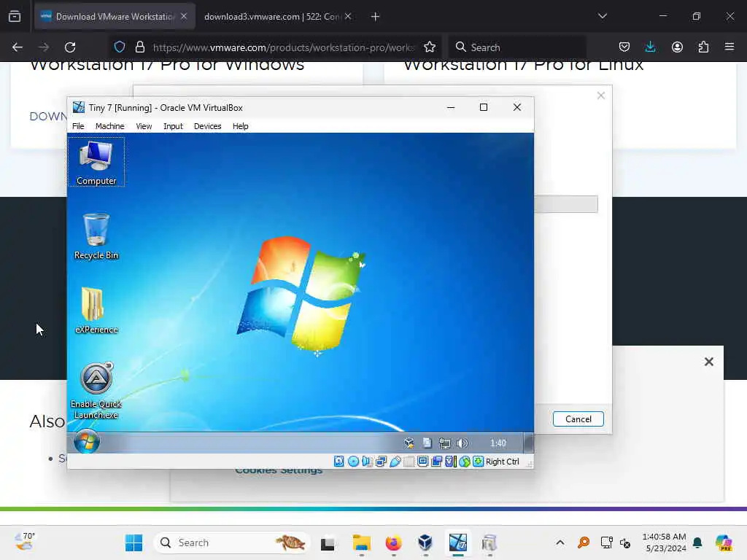Click the progress bar in browser dialog
The width and height of the screenshot is (747, 560).
[x=565, y=204]
